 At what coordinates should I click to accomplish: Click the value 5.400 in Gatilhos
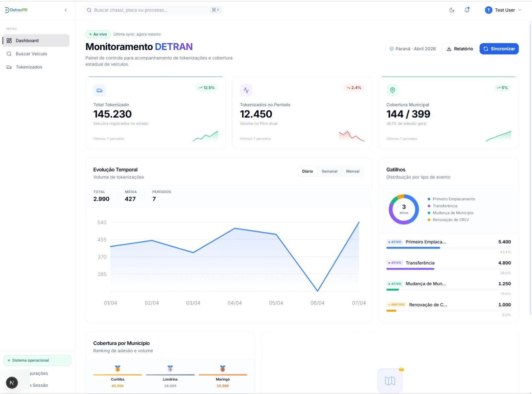click(x=504, y=242)
